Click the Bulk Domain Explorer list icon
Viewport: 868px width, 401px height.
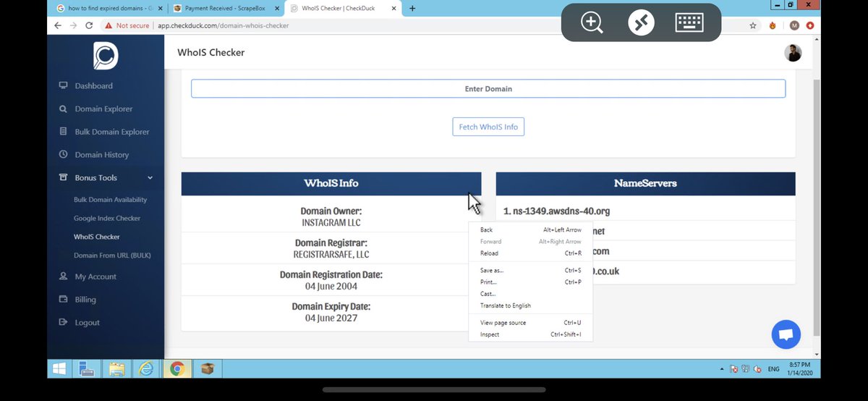click(63, 132)
